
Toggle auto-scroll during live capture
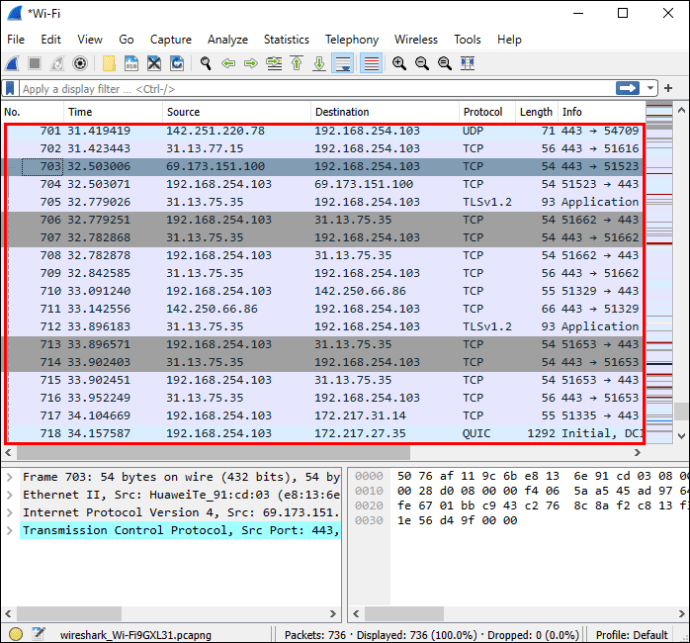343,63
